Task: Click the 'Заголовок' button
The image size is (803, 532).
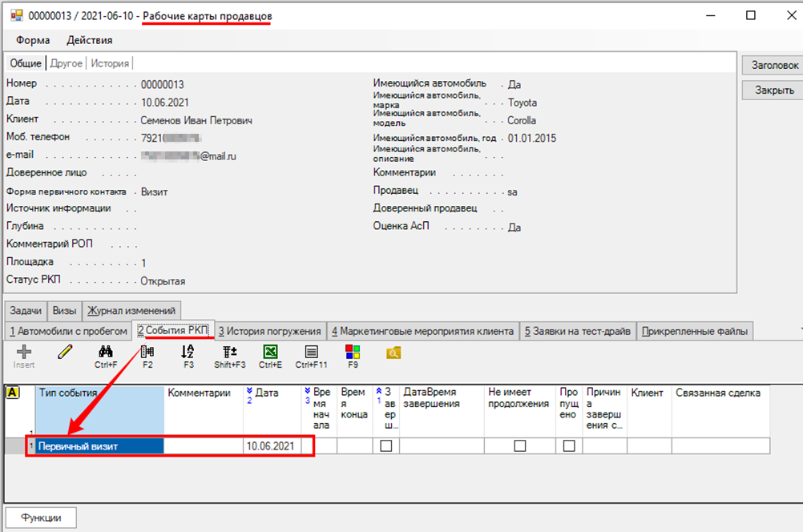Action: 771,65
